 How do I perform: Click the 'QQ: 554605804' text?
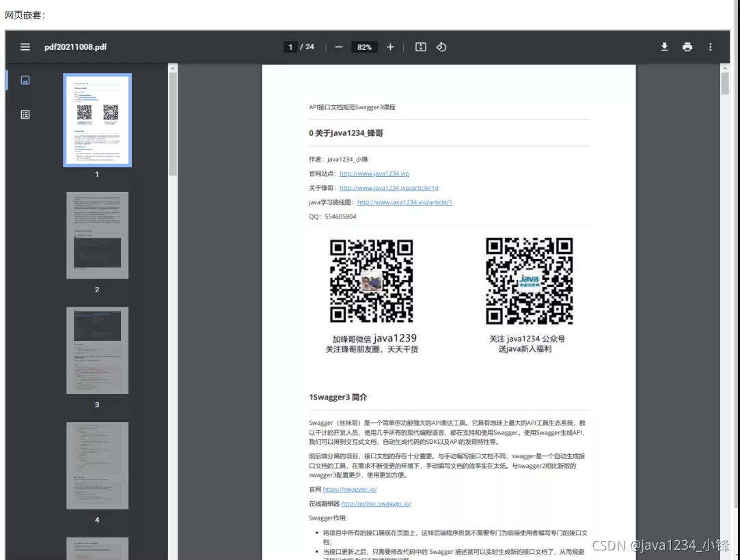(x=333, y=216)
